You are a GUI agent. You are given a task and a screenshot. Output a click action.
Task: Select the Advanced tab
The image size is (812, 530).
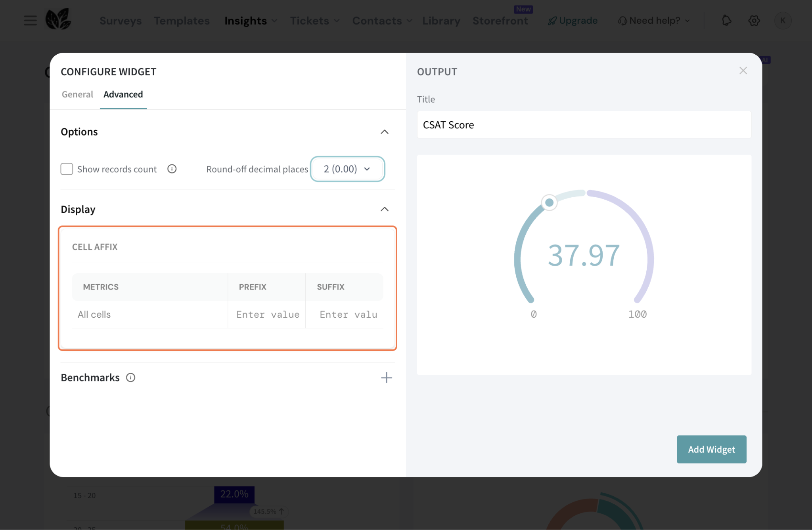click(x=123, y=94)
